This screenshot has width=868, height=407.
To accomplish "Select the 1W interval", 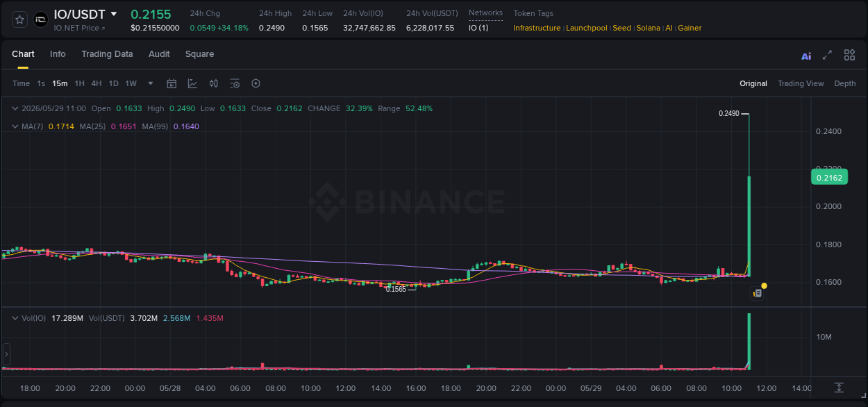I will pyautogui.click(x=131, y=83).
